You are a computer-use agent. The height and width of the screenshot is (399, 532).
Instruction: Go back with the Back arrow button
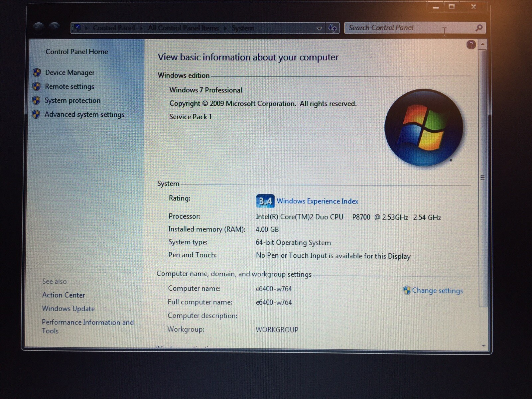(38, 28)
